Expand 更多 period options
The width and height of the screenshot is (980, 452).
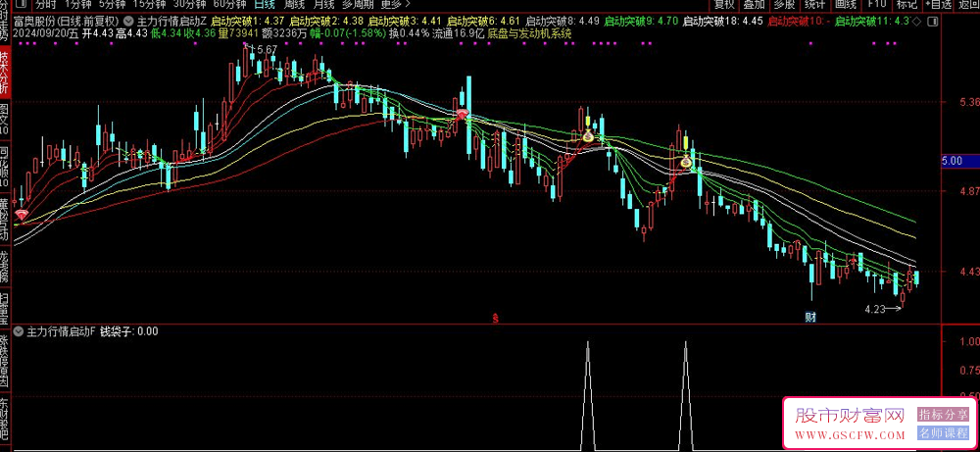click(395, 3)
